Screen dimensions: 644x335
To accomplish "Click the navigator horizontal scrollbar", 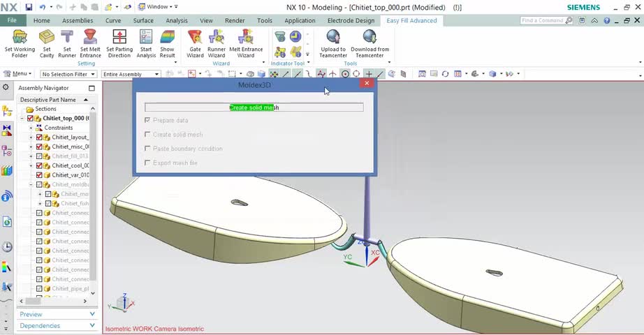I will [x=34, y=301].
